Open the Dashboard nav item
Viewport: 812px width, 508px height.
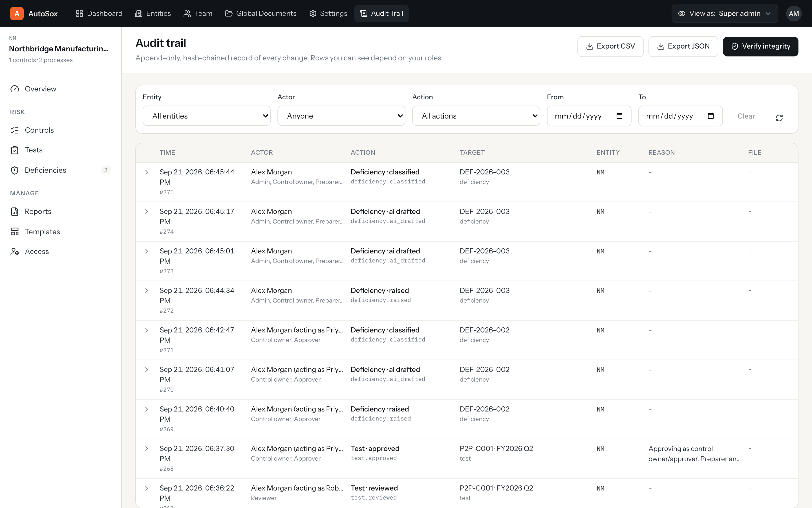99,14
